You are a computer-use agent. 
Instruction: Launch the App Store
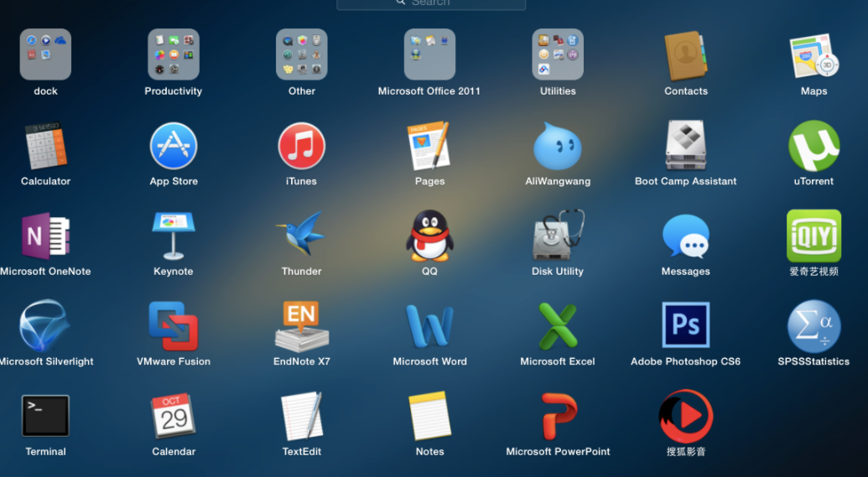(x=174, y=147)
